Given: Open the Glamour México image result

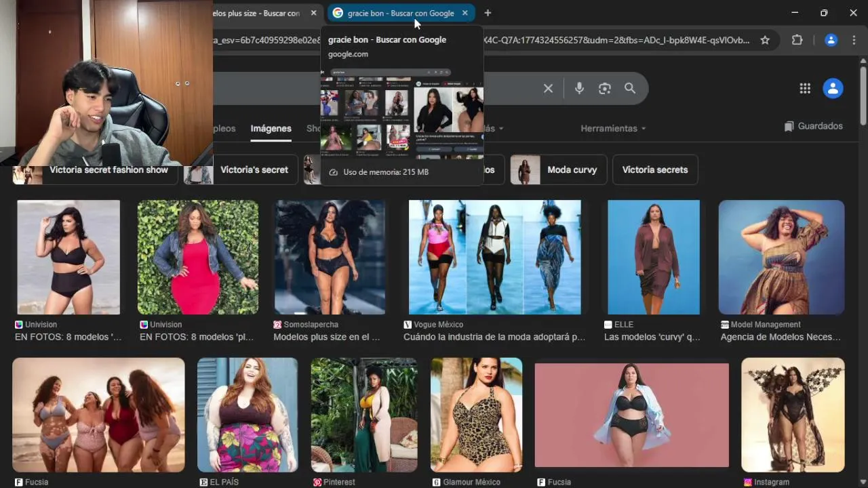Looking at the screenshot, I should [476, 415].
